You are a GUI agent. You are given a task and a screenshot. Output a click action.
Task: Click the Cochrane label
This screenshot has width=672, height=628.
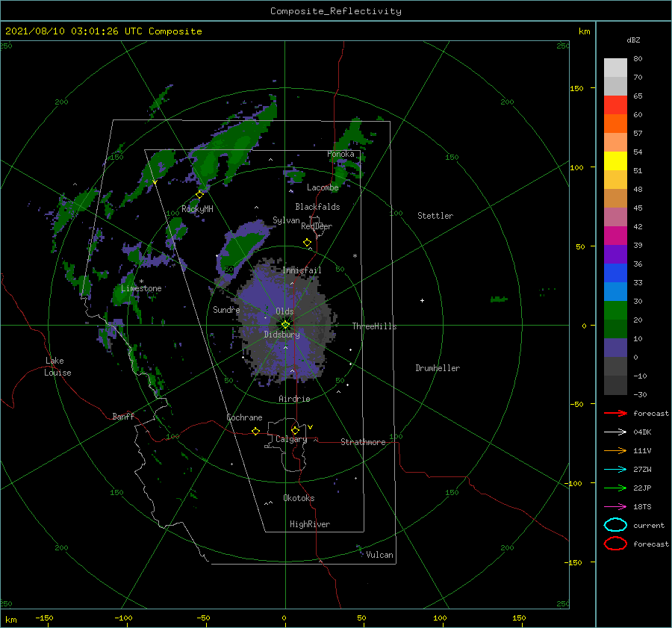244,417
